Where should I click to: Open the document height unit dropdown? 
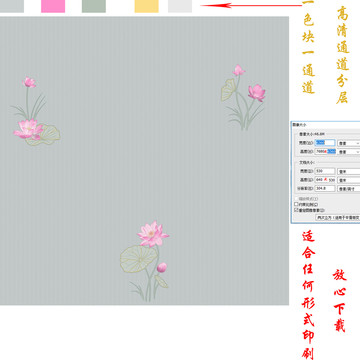pos(349,180)
